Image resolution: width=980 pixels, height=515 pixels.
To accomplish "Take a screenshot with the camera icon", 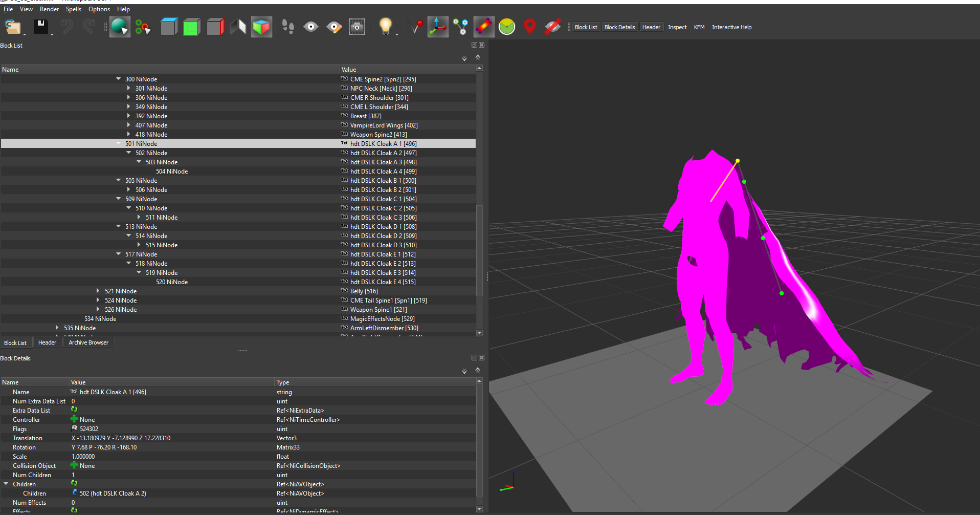I will (x=357, y=27).
